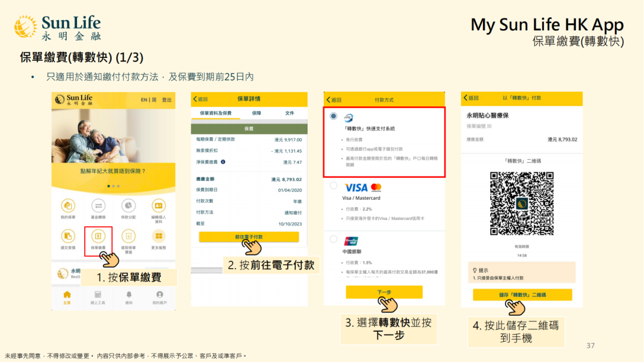Open 網上工具 online tools in bottom navigation
This screenshot has width=644, height=362.
pyautogui.click(x=98, y=298)
